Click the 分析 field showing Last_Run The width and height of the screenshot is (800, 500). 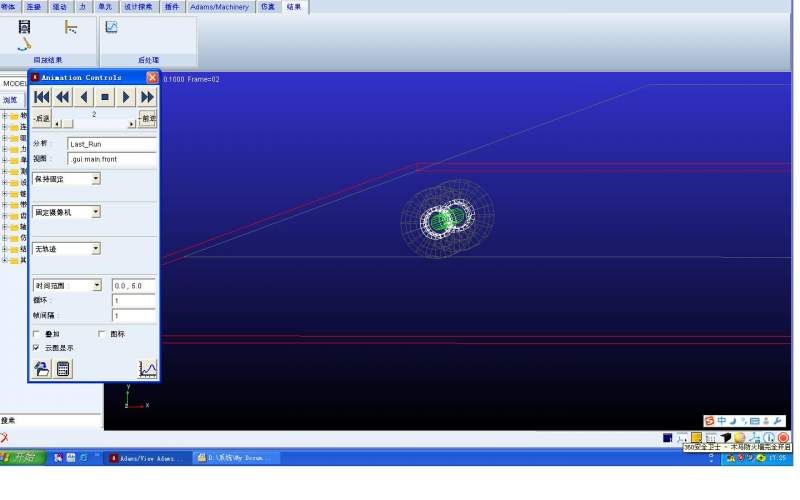pos(112,144)
